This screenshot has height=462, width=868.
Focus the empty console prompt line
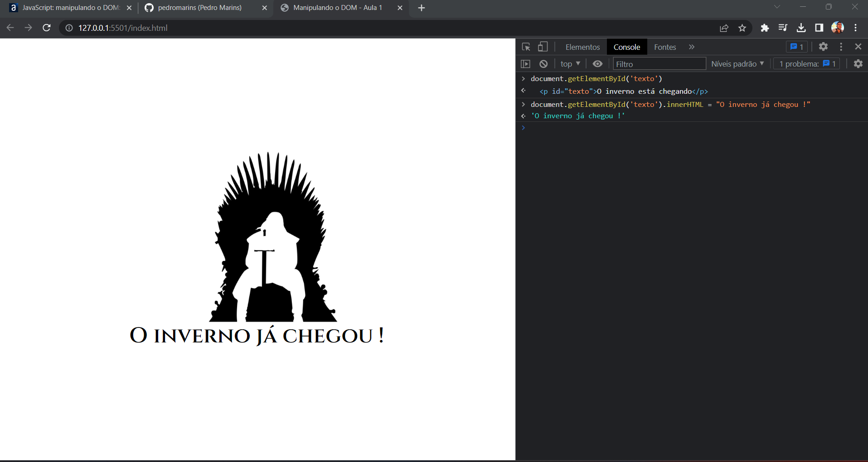click(692, 128)
